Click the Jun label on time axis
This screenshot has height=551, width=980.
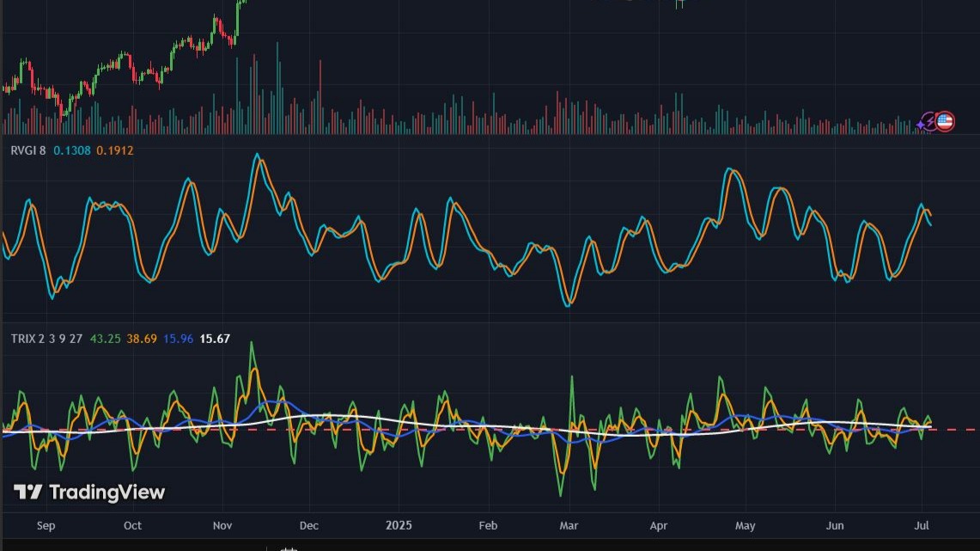click(835, 525)
